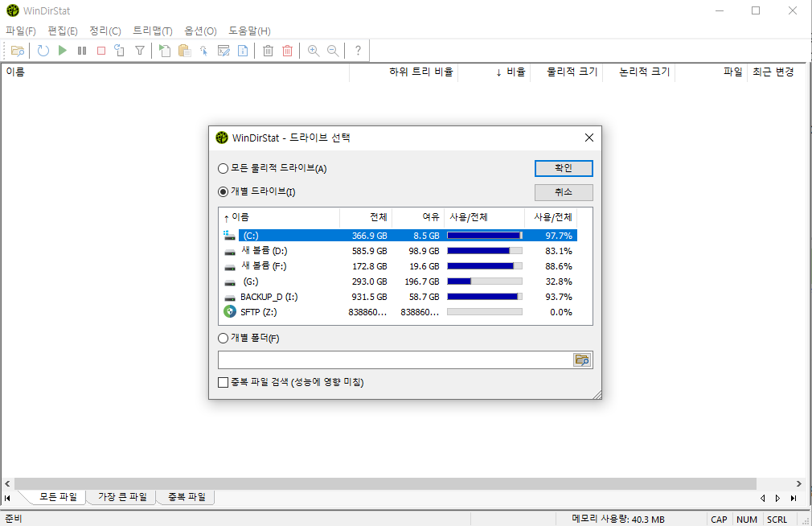Image resolution: width=812 pixels, height=526 pixels.
Task: Enable the 중복 파일 검색 checkbox
Action: click(224, 383)
